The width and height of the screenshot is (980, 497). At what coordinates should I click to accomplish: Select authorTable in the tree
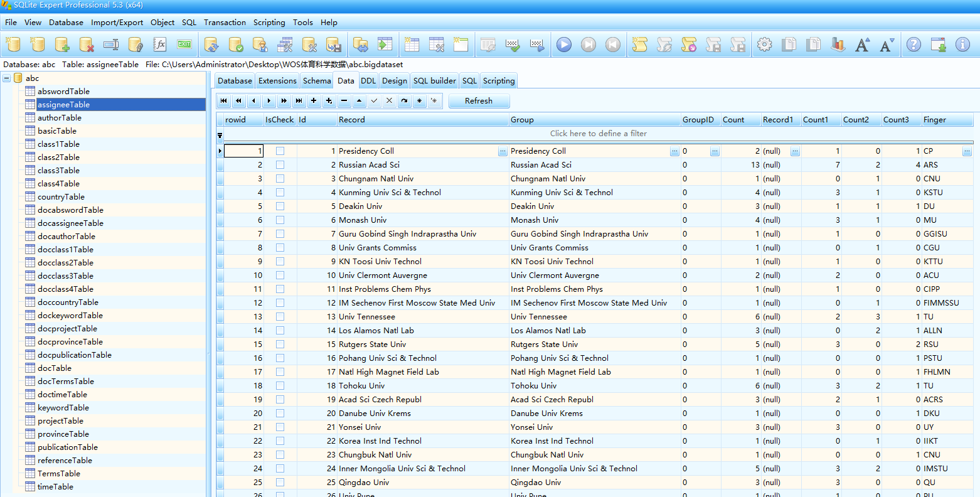59,118
